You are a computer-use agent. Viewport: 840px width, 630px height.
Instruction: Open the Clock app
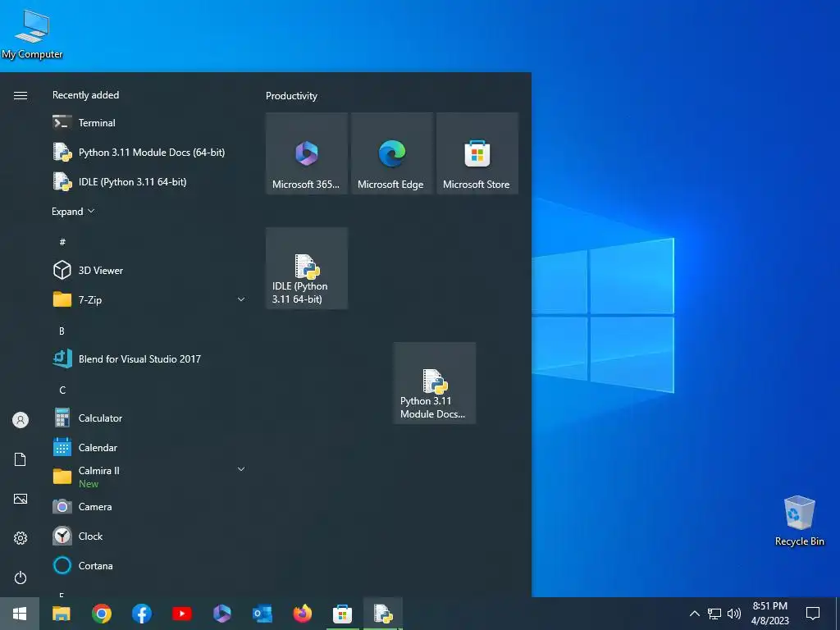(150, 536)
